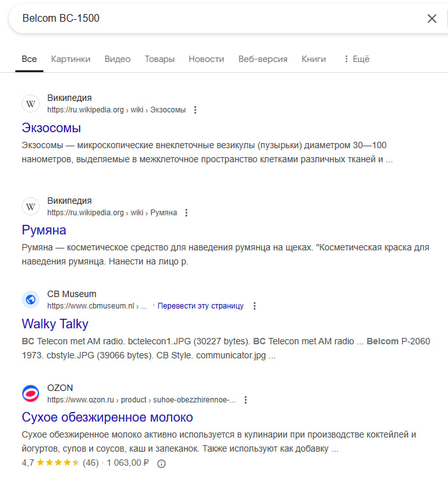This screenshot has width=448, height=481.
Task: Clear the search box with X icon
Action: point(432,19)
